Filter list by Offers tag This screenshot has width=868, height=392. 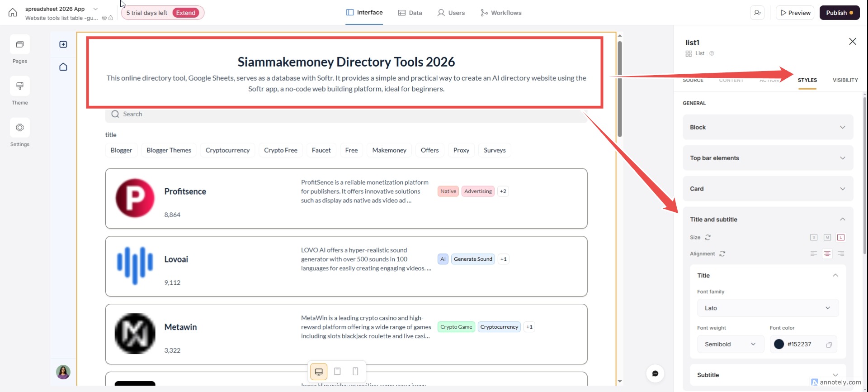coord(429,150)
